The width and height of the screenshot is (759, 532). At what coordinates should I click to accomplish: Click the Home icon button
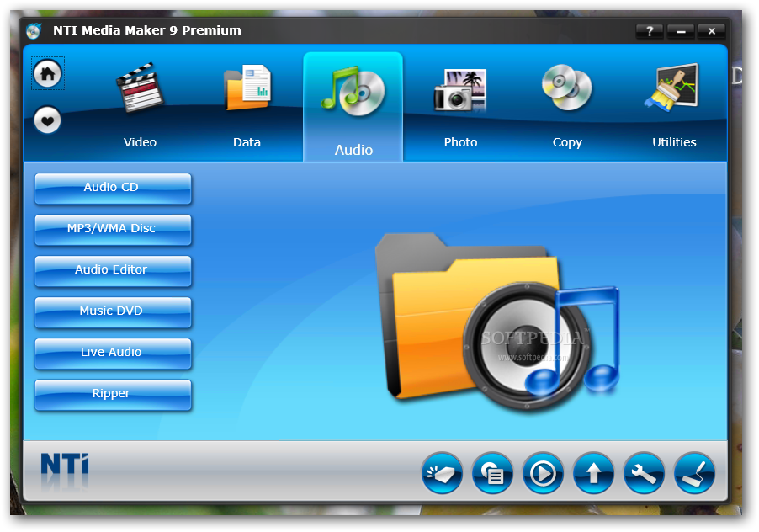47,73
